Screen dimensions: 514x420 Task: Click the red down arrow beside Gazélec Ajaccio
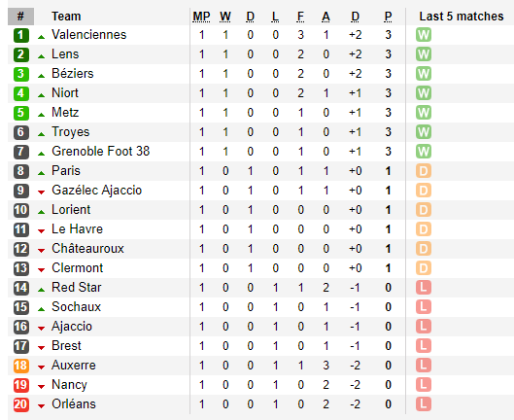(x=41, y=192)
